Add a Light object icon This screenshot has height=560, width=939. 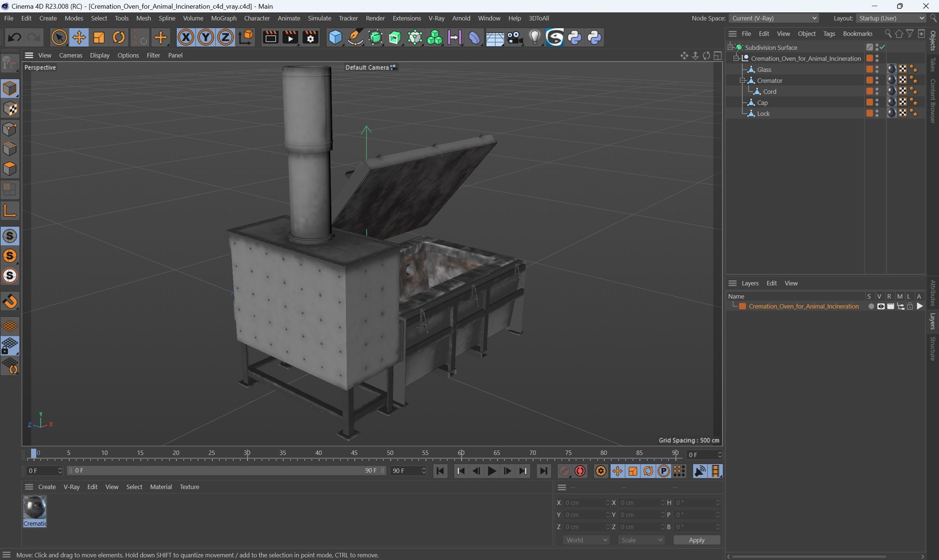tap(535, 37)
